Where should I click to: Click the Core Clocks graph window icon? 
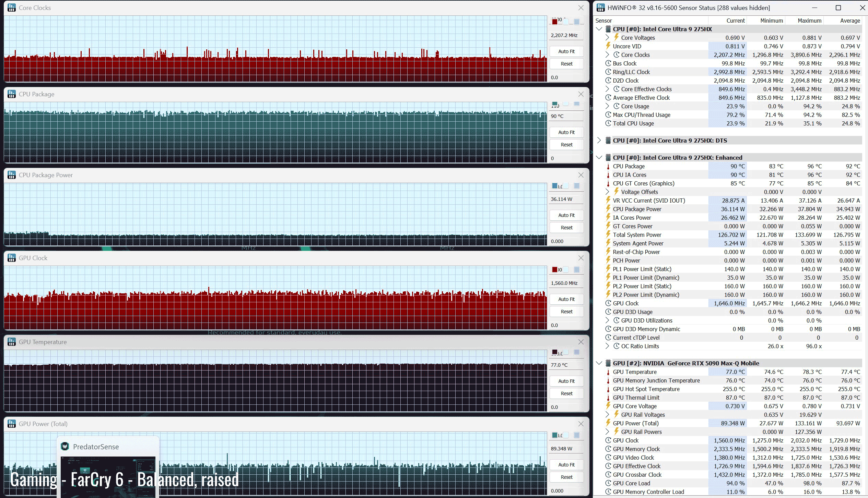pos(12,8)
